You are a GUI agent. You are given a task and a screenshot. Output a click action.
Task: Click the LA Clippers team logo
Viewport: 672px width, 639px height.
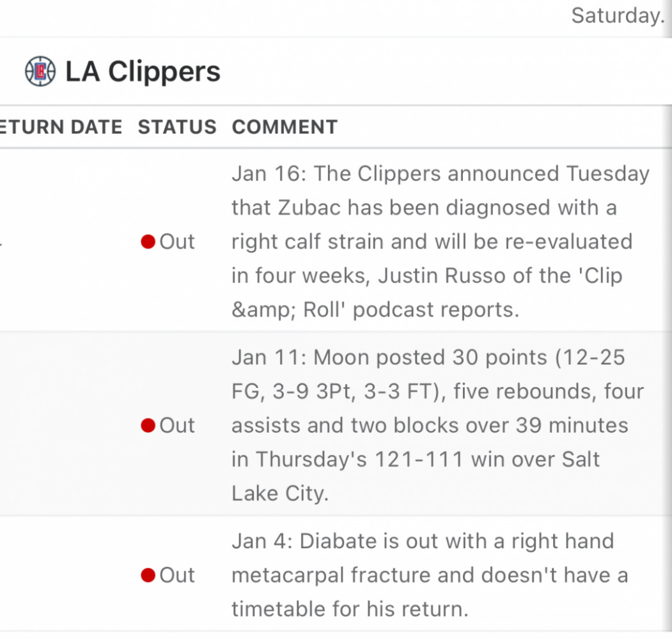(x=40, y=71)
